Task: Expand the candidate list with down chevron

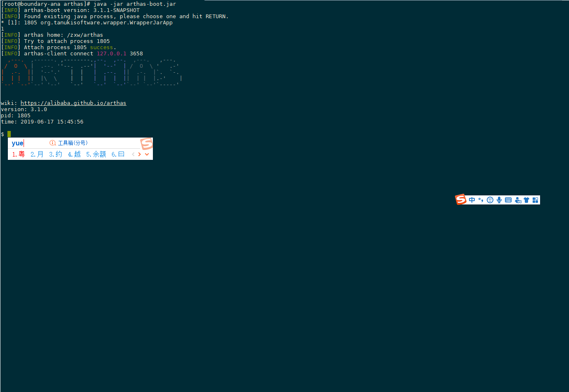Action: [x=147, y=154]
